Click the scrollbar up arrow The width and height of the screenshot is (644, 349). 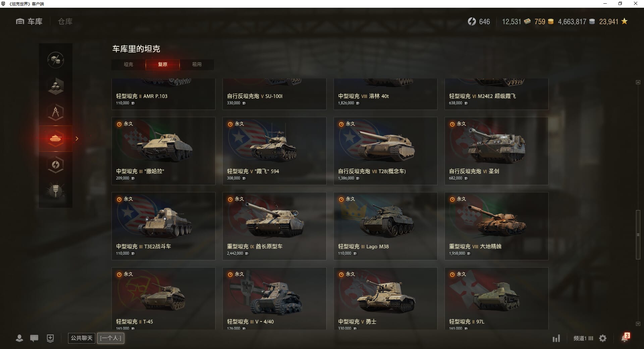click(x=638, y=82)
